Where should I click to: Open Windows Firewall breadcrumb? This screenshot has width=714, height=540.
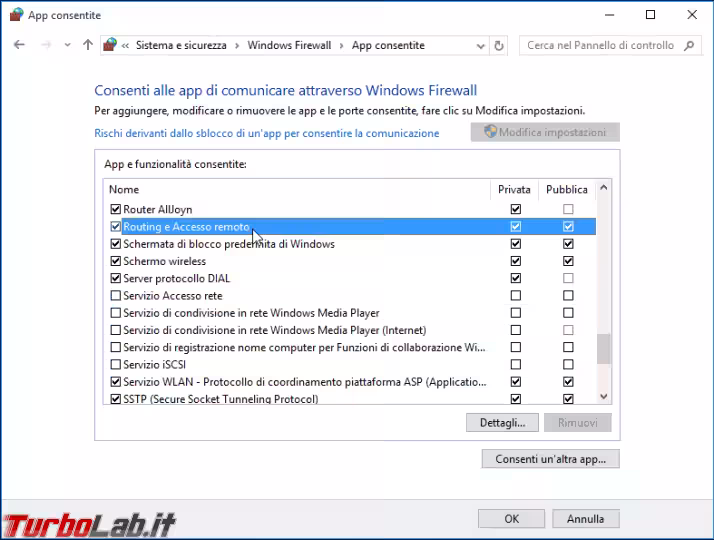[x=289, y=46]
